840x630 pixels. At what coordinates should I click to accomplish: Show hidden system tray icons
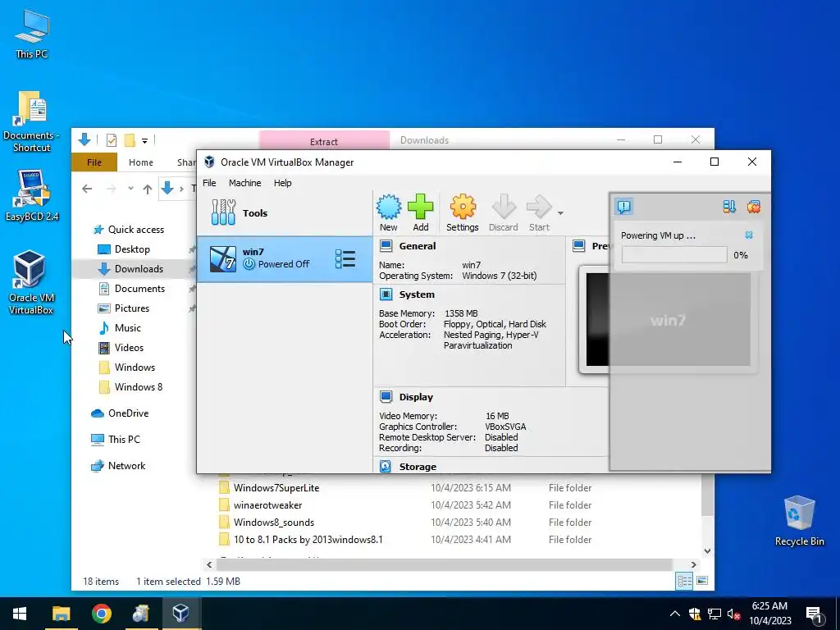pos(675,614)
